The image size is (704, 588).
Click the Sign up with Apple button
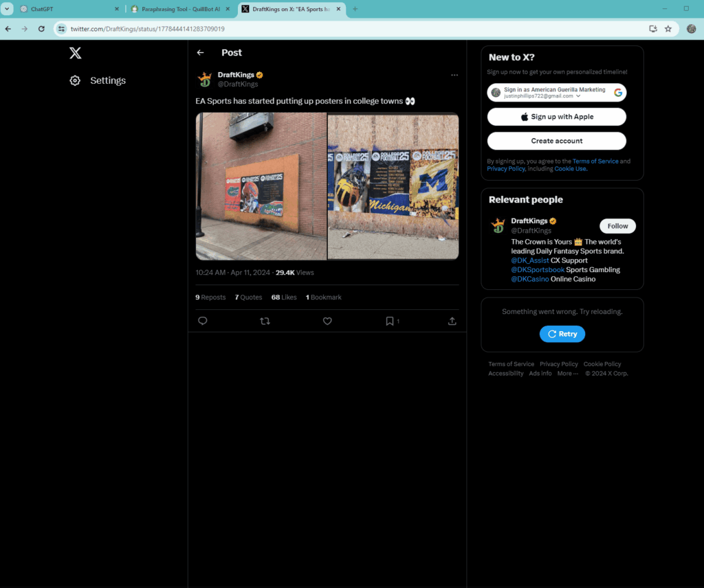tap(556, 117)
